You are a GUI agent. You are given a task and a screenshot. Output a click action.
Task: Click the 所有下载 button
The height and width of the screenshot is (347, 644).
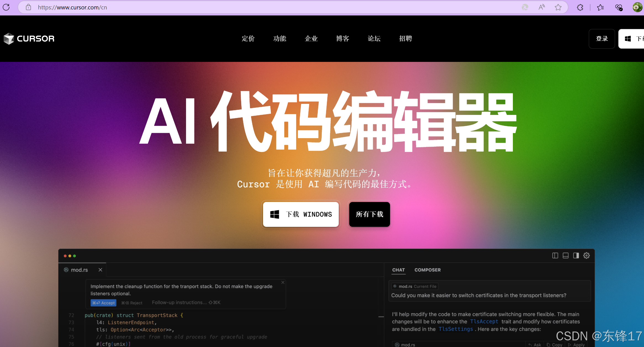coord(369,214)
